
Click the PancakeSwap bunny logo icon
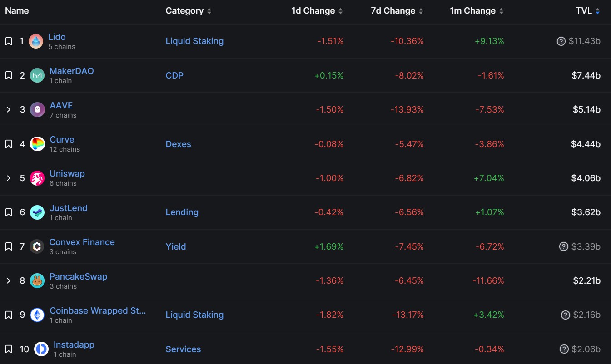click(37, 281)
